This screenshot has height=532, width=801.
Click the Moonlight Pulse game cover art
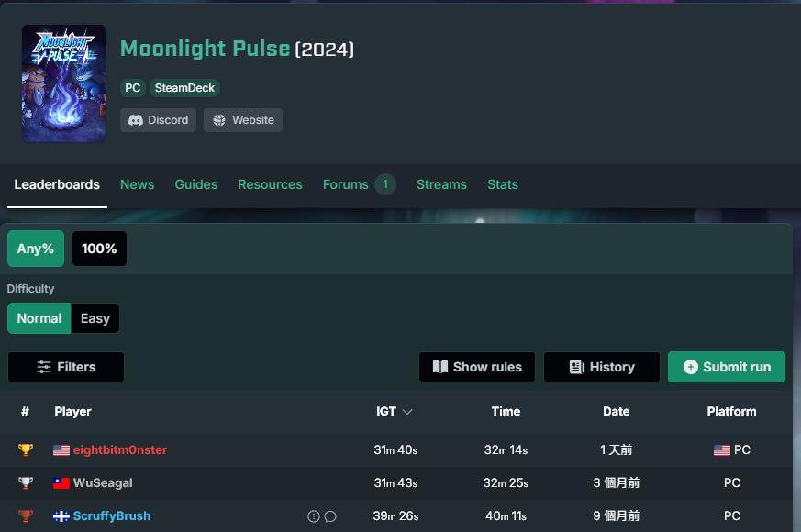(64, 83)
